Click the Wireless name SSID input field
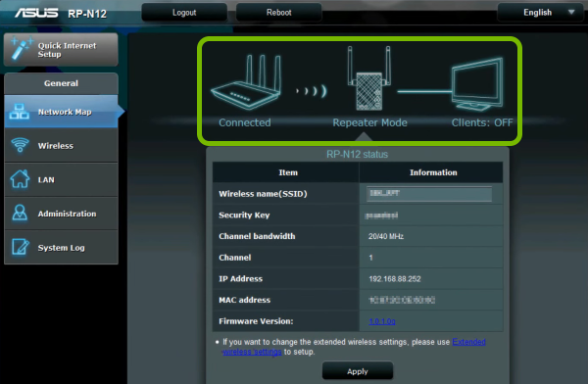Viewport: 588px width, 384px height. coord(429,194)
